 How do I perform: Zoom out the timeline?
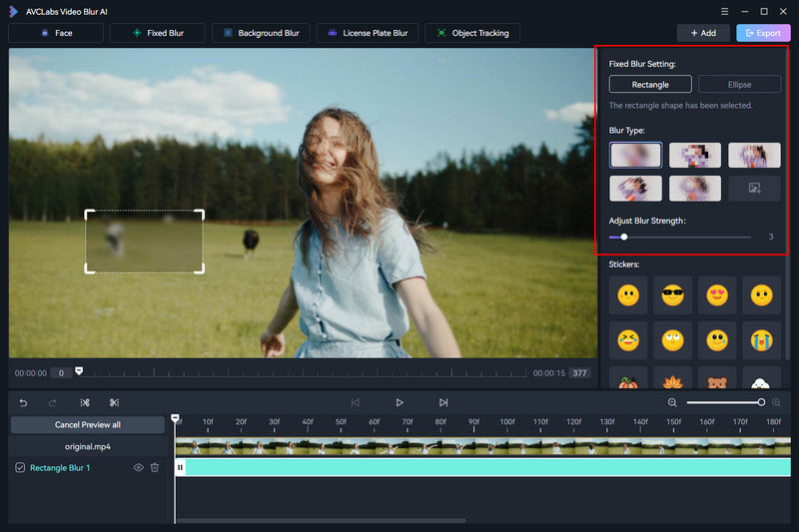672,402
